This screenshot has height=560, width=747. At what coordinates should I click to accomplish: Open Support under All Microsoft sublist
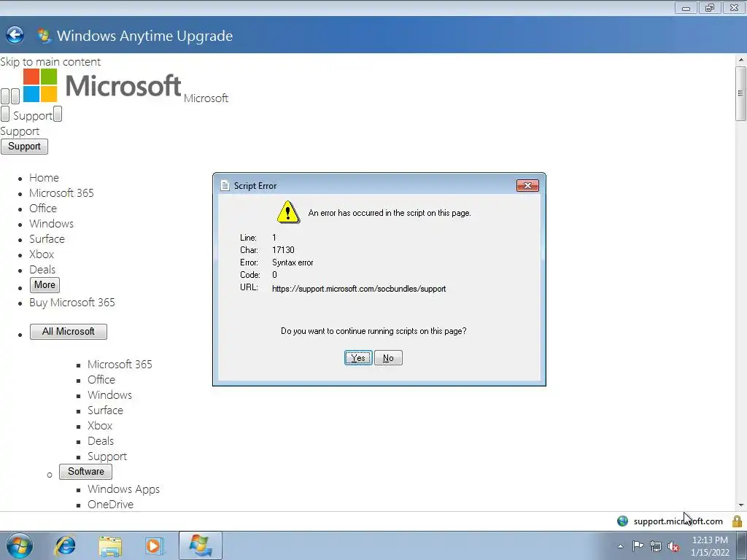pos(107,456)
